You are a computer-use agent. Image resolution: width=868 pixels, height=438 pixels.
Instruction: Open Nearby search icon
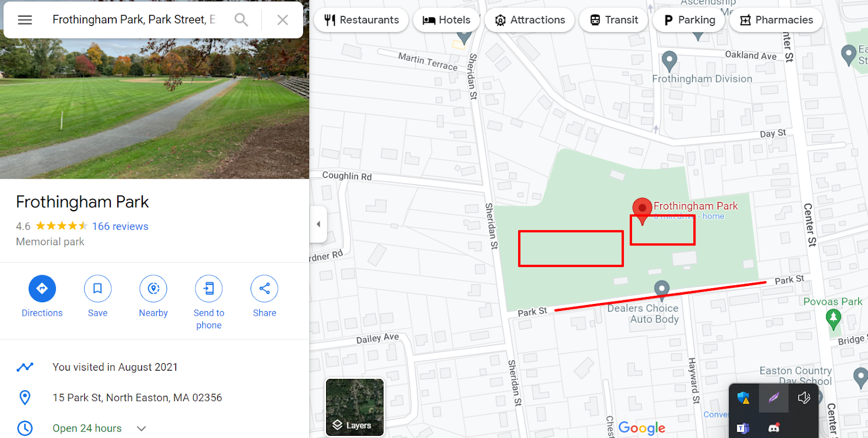click(x=154, y=289)
